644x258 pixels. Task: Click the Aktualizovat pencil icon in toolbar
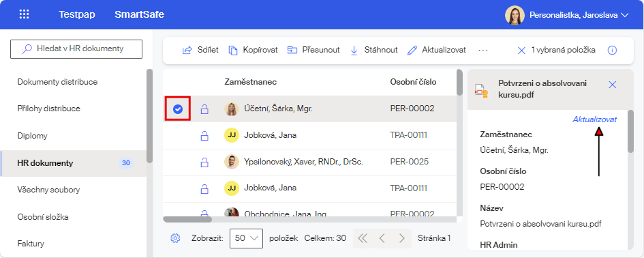412,51
